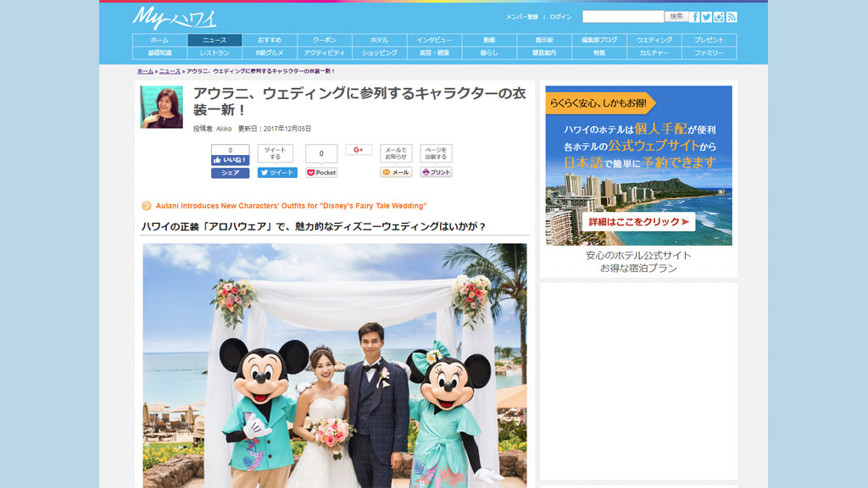Click the ホーム breadcrumb link
The width and height of the screenshot is (868, 488).
tap(145, 71)
